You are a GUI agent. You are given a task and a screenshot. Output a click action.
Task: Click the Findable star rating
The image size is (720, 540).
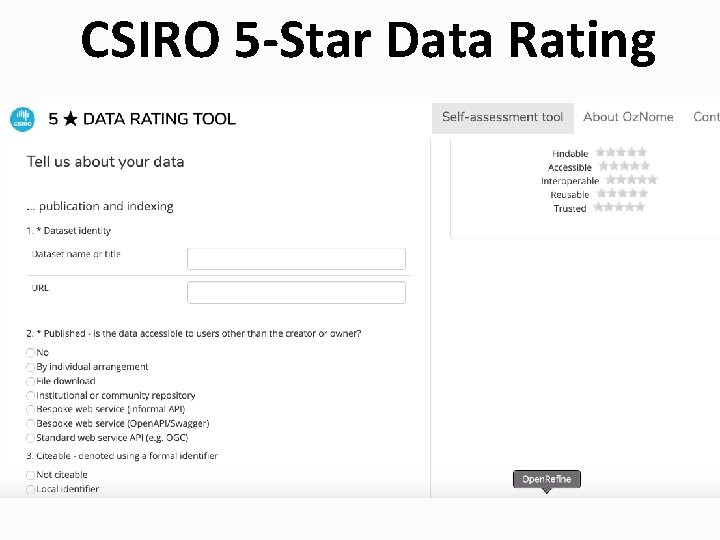pyautogui.click(x=621, y=152)
